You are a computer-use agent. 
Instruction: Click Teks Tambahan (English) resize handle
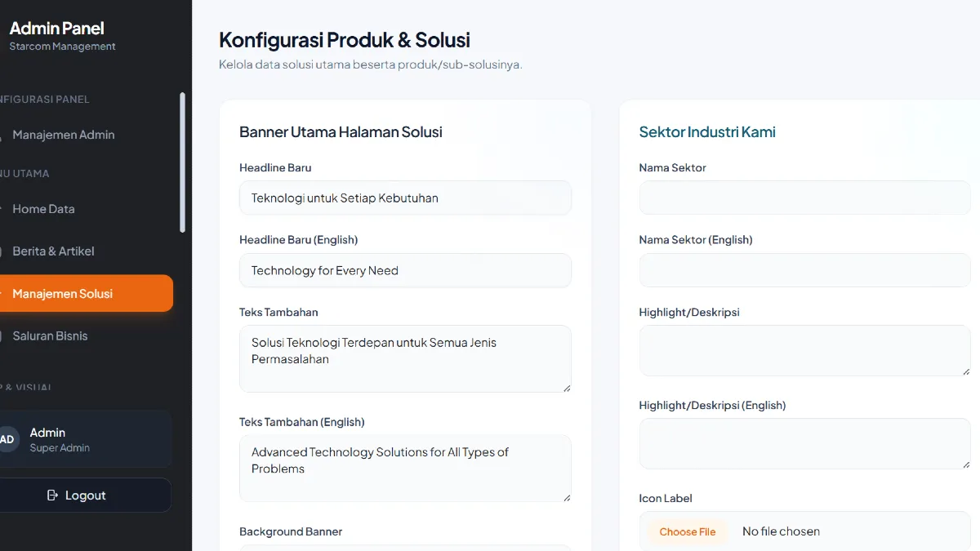(567, 496)
